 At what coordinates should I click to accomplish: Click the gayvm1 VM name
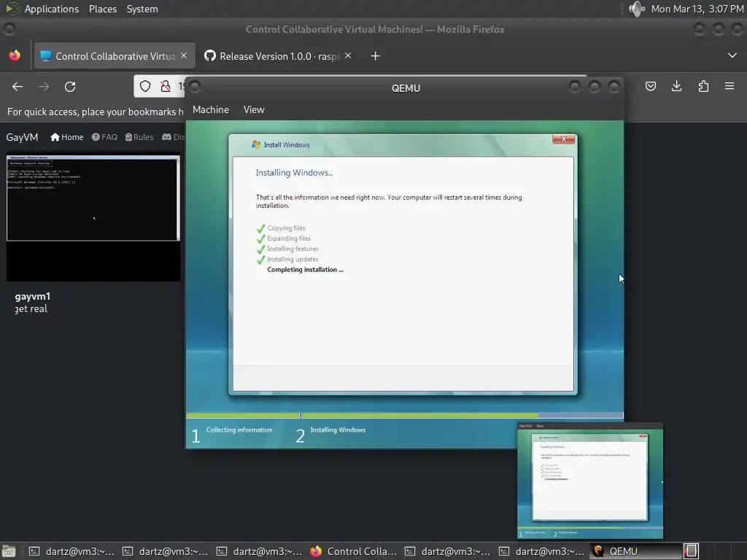pyautogui.click(x=32, y=296)
